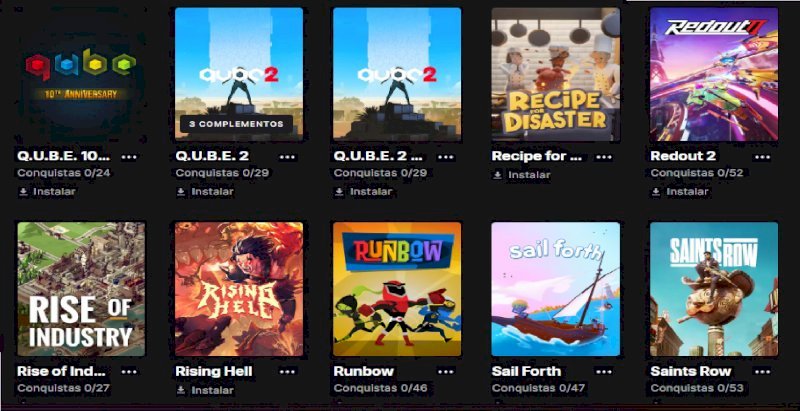This screenshot has width=800, height=411.
Task: Click the Redout 2 game title
Action: pos(683,156)
